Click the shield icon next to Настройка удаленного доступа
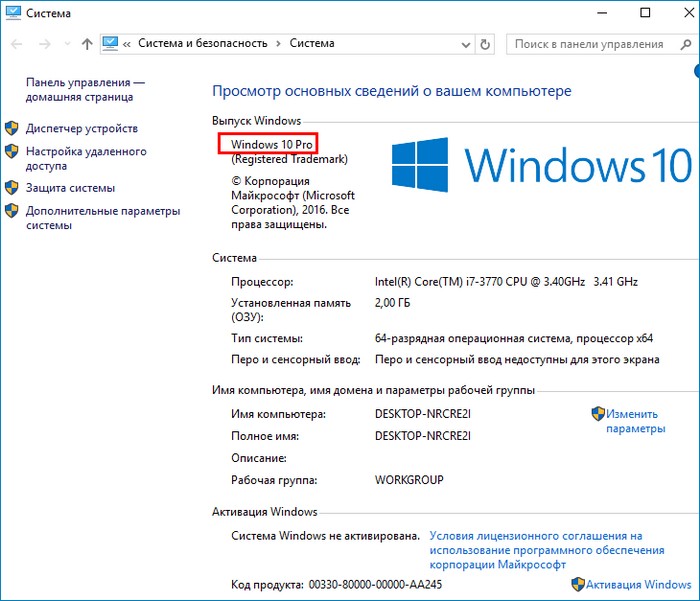700x601 pixels. point(12,152)
